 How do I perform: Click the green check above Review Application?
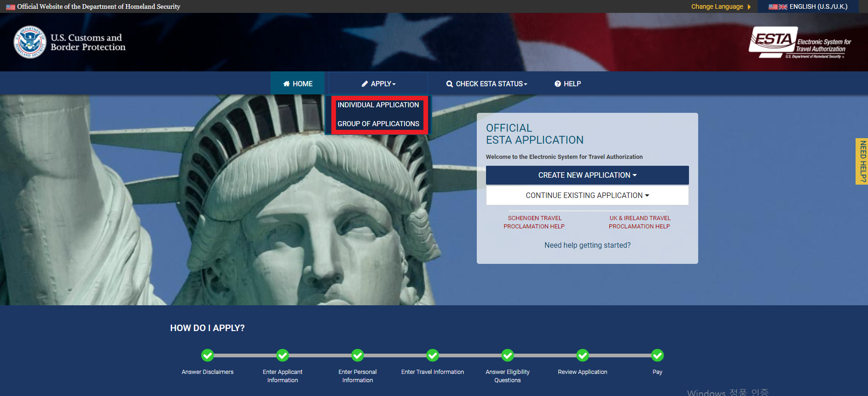[x=583, y=355]
